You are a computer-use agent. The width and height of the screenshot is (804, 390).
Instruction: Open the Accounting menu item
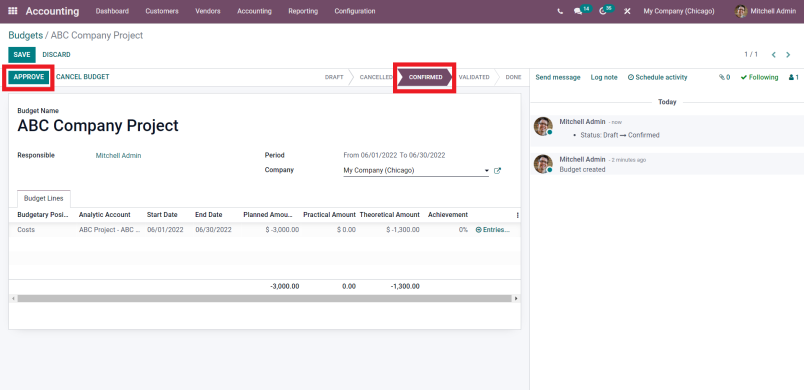point(254,11)
